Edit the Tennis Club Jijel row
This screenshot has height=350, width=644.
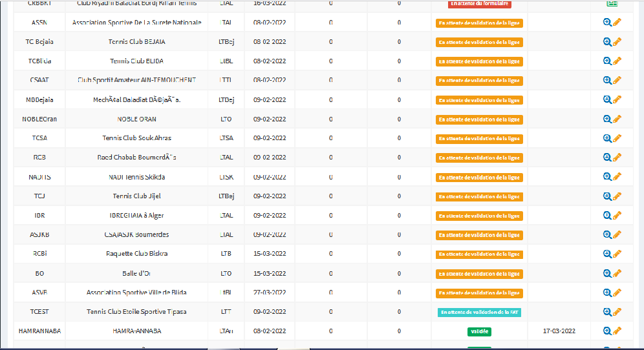pos(617,196)
